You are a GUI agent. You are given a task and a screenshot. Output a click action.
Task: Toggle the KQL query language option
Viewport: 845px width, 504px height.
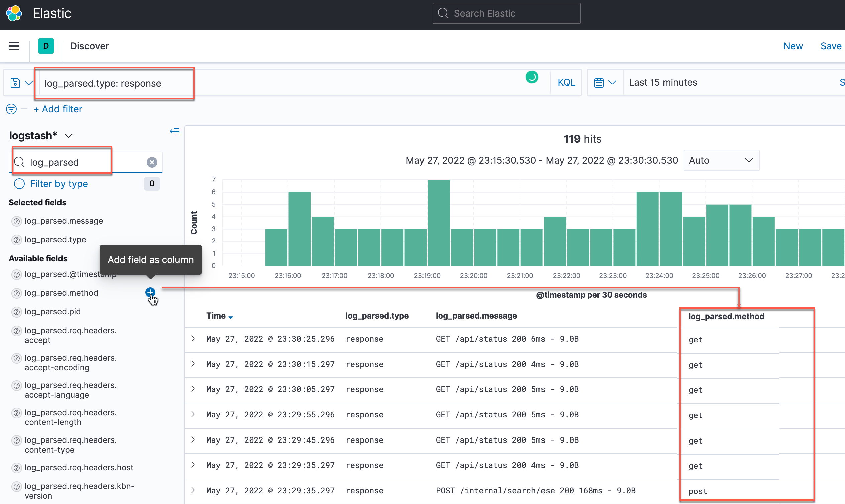coord(566,82)
